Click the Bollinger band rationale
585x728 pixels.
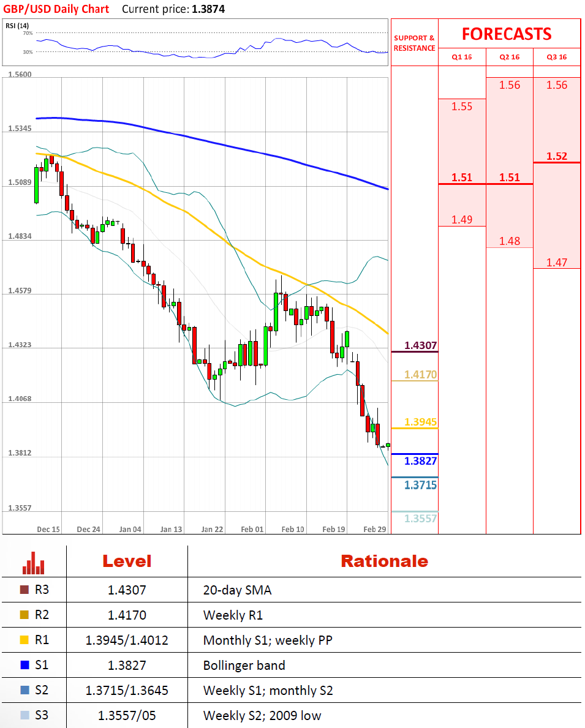click(x=244, y=666)
